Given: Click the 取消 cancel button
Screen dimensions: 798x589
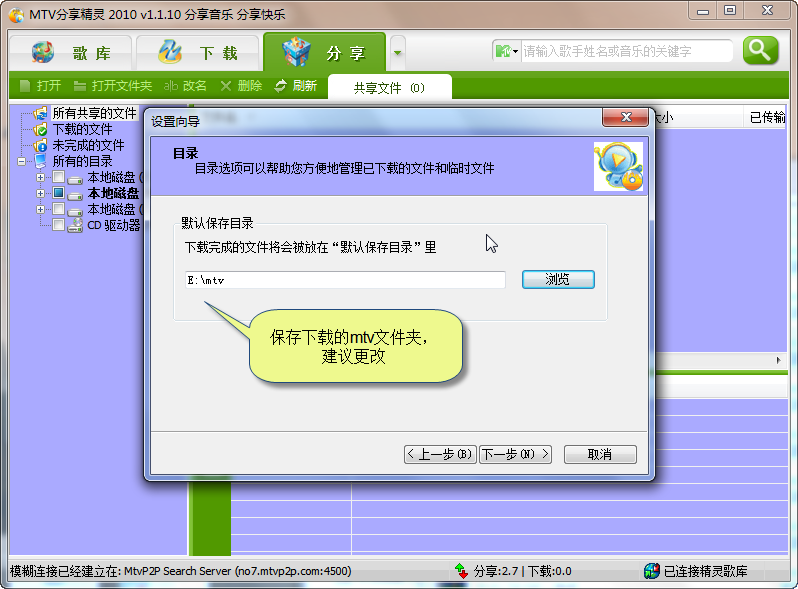Looking at the screenshot, I should click(x=600, y=454).
